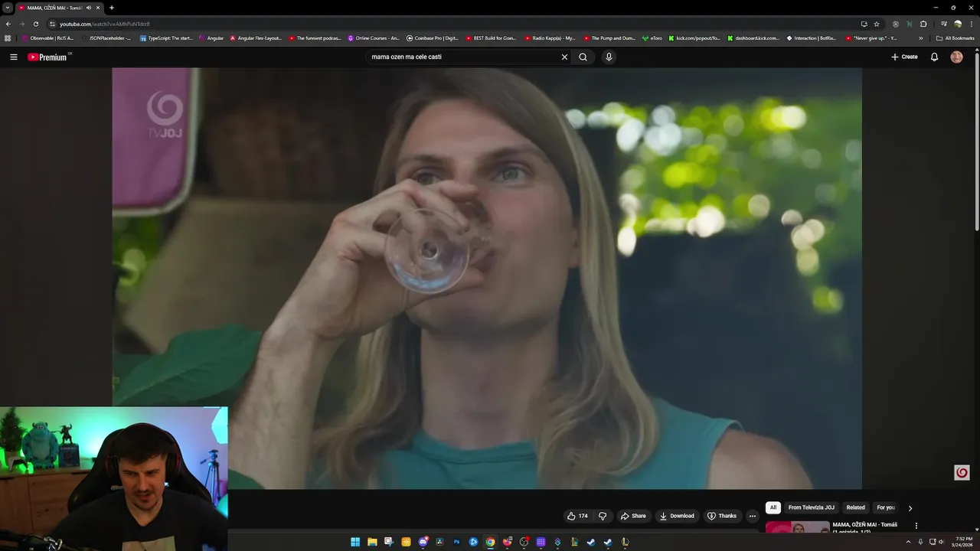Open Chrome media controls icon
Screen dimensions: 980x551
[944, 24]
